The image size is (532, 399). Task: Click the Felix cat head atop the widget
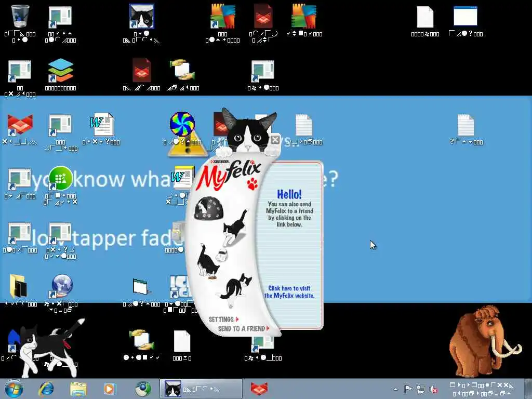click(x=249, y=131)
